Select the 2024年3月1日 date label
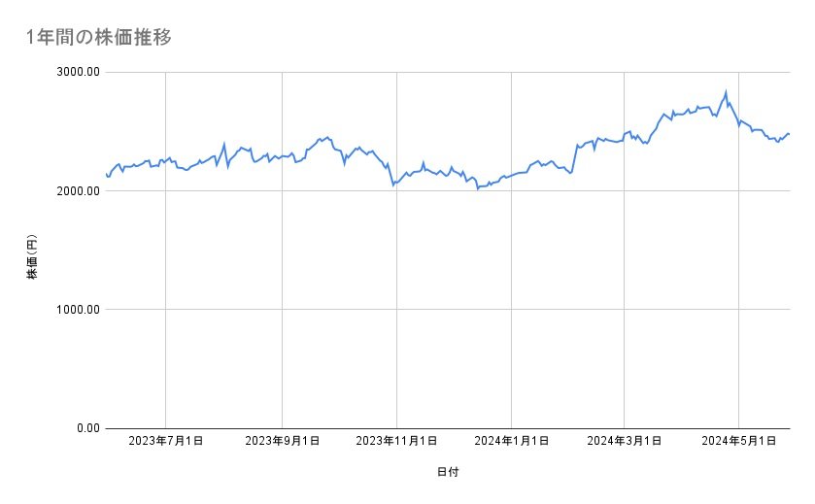 point(624,442)
